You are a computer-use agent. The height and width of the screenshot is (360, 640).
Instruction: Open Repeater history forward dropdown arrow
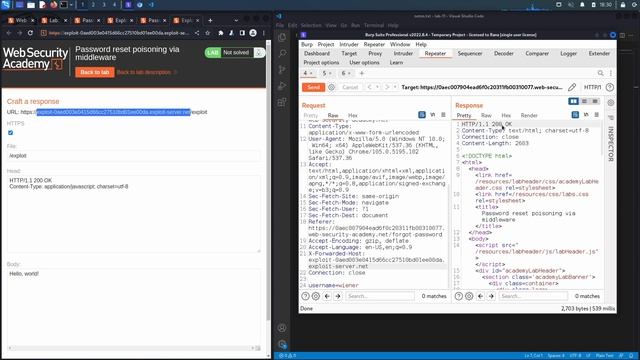pos(395,87)
